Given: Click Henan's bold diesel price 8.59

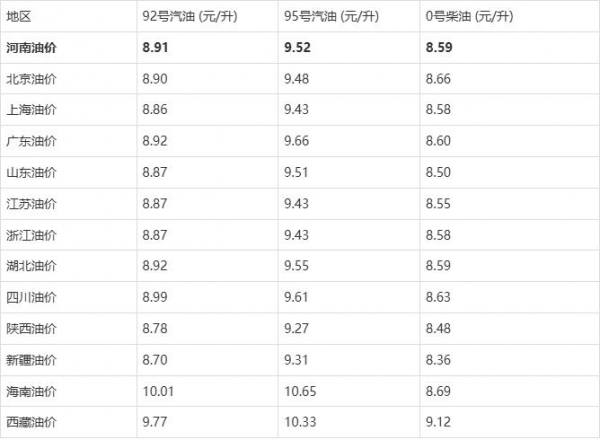Looking at the screenshot, I should (440, 46).
